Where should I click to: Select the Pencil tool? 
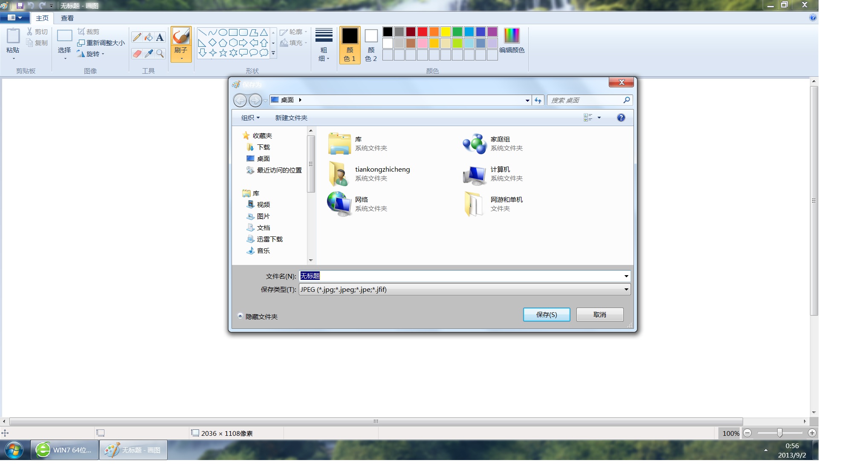(x=137, y=37)
